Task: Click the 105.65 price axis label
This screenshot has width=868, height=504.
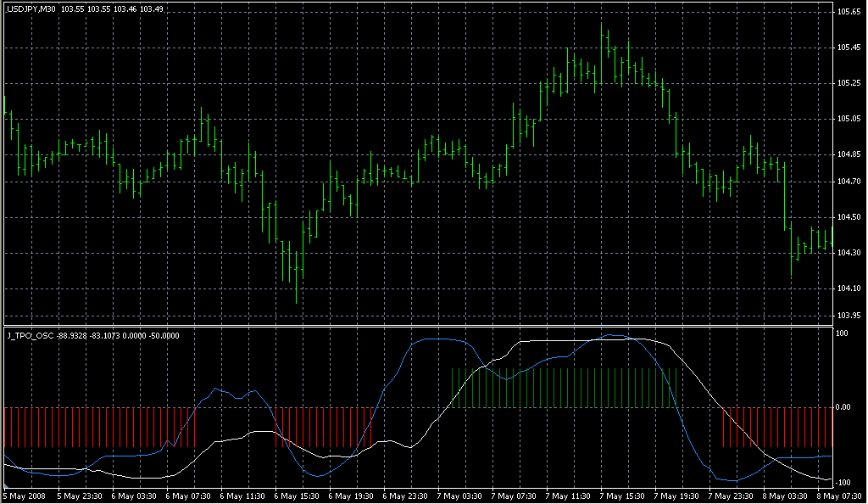Action: point(849,12)
